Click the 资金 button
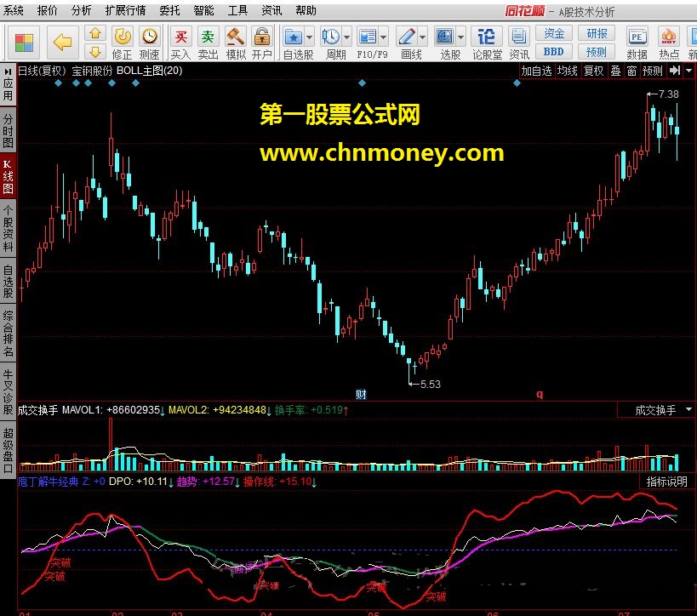The height and width of the screenshot is (616, 697). [553, 33]
